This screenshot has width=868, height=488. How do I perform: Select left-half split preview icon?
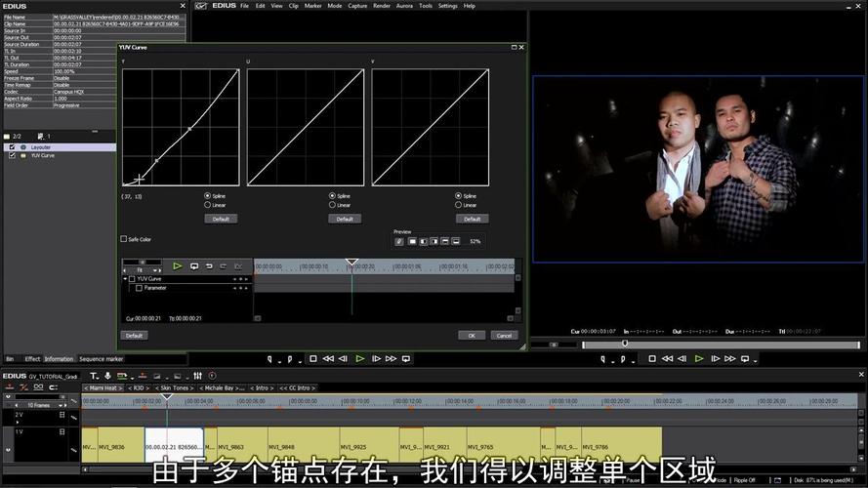[x=424, y=241]
